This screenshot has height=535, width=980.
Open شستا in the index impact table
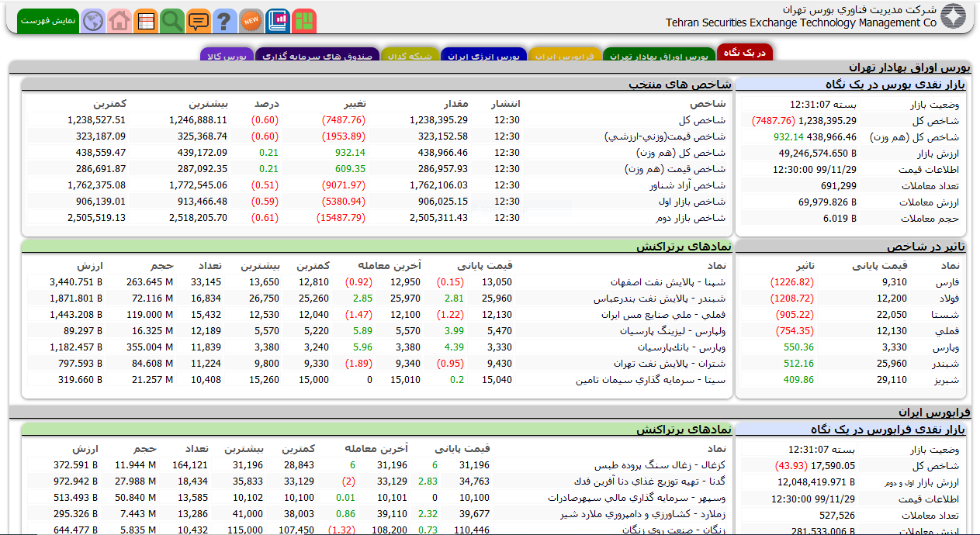(x=945, y=315)
